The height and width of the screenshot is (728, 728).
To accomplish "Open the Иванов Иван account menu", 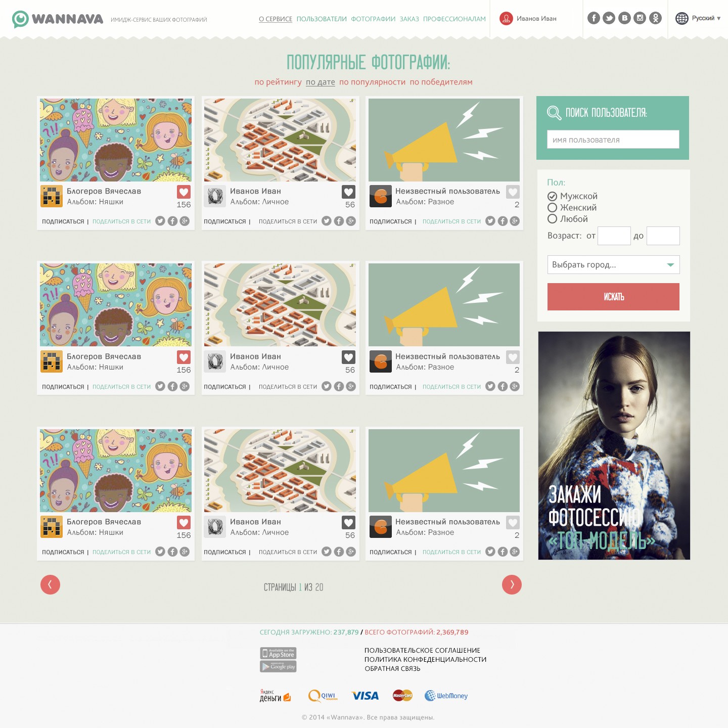I will [x=528, y=18].
